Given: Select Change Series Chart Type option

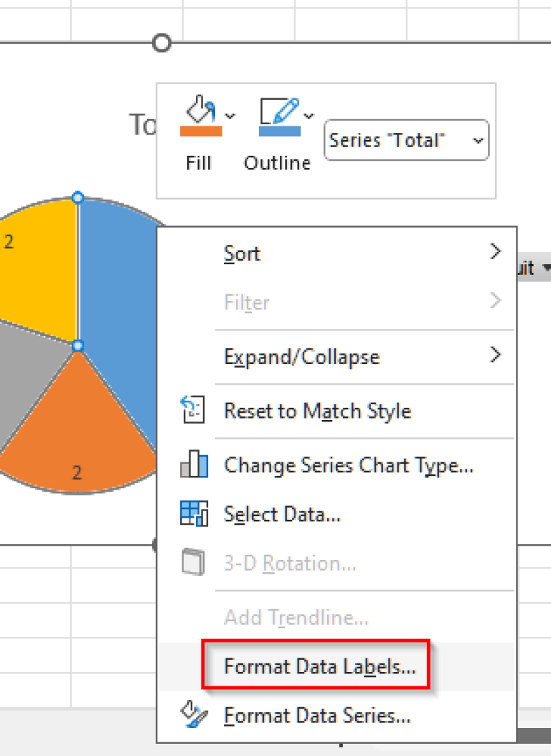Looking at the screenshot, I should (349, 465).
